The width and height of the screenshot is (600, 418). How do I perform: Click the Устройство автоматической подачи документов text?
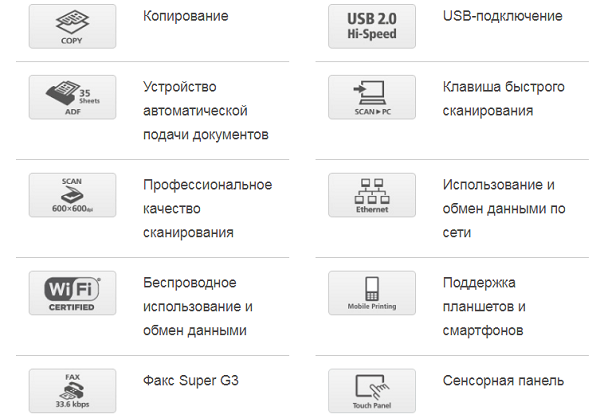[206, 110]
